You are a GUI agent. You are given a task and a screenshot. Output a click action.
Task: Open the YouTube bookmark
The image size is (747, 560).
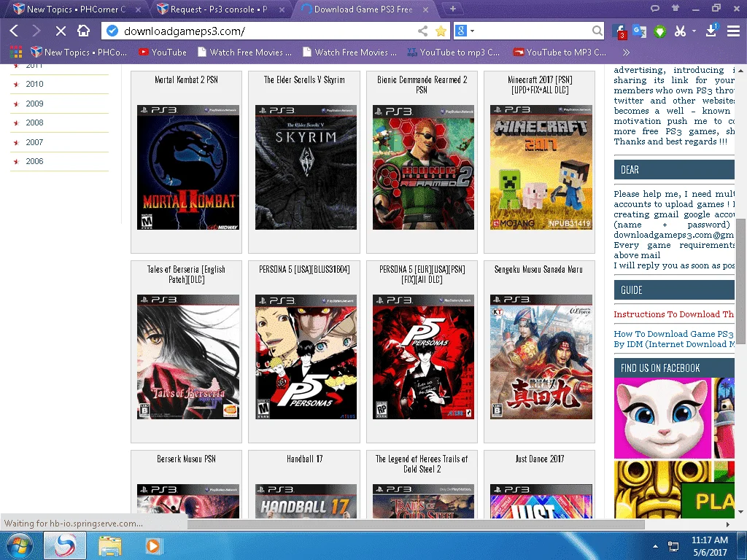pyautogui.click(x=163, y=52)
